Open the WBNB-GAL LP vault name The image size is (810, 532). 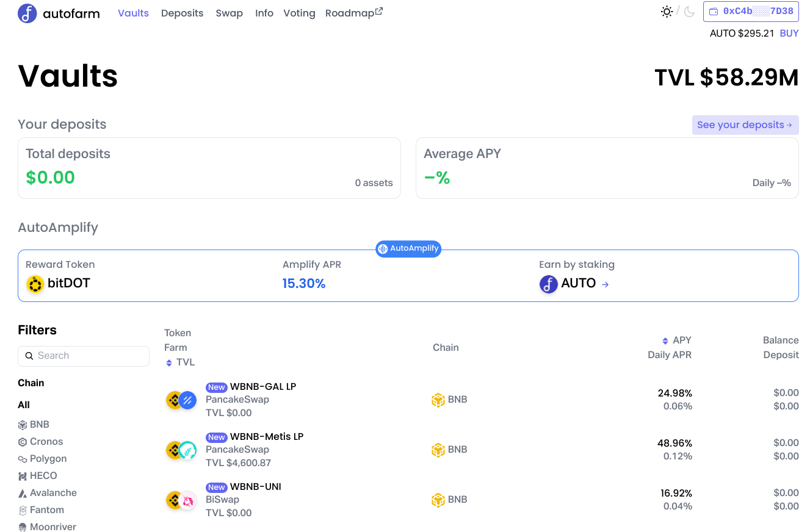[x=263, y=387]
